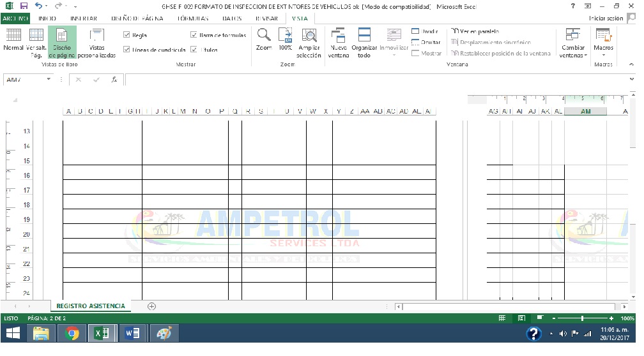Click into the formula bar

tap(376, 80)
